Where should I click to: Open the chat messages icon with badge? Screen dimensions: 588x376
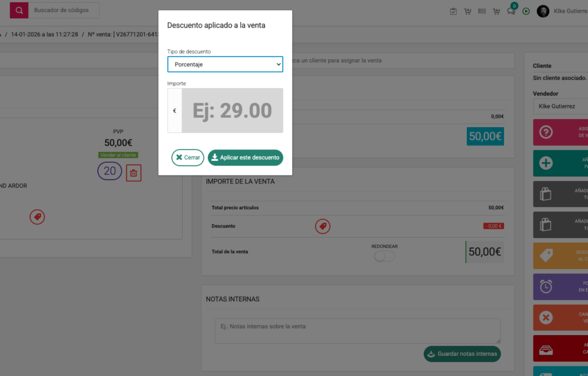point(511,11)
